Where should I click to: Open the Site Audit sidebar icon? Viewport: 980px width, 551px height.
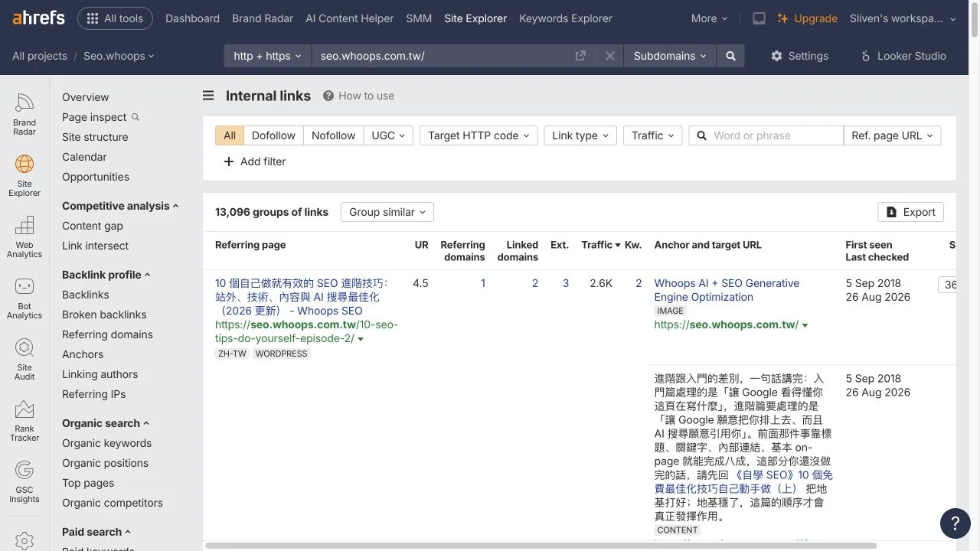[24, 359]
